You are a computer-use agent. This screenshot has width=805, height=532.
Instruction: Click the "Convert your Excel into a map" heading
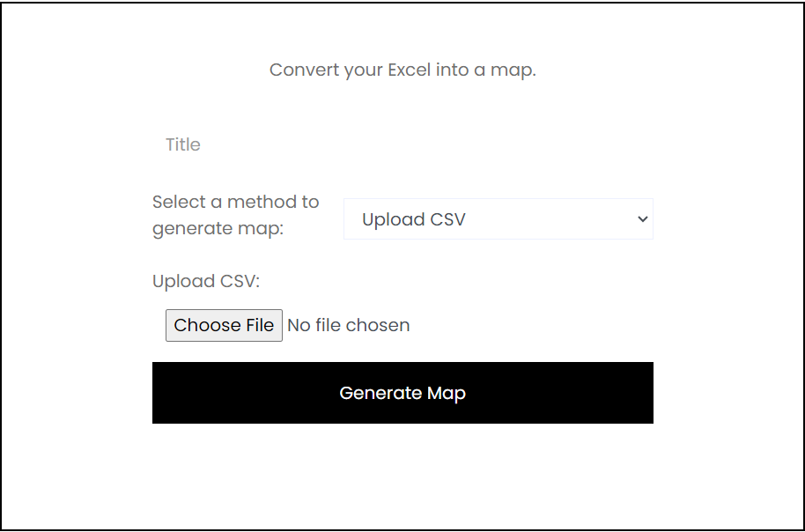click(x=402, y=70)
